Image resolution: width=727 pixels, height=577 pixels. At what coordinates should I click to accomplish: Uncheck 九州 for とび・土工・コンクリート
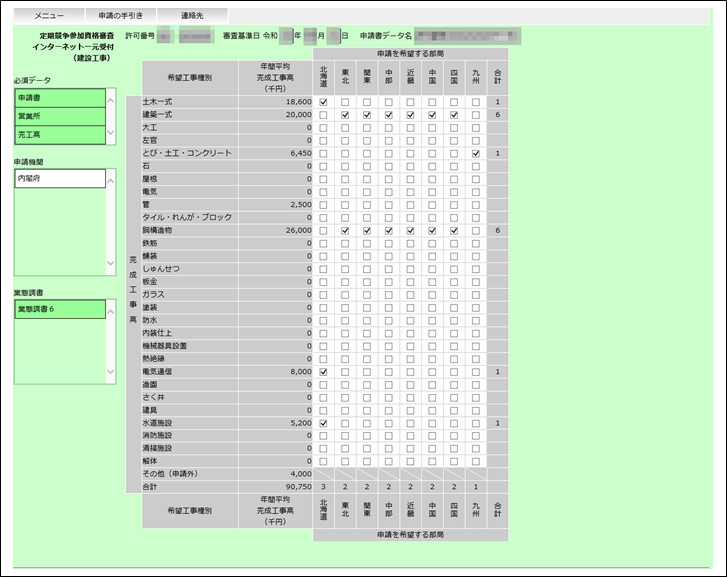pos(476,154)
